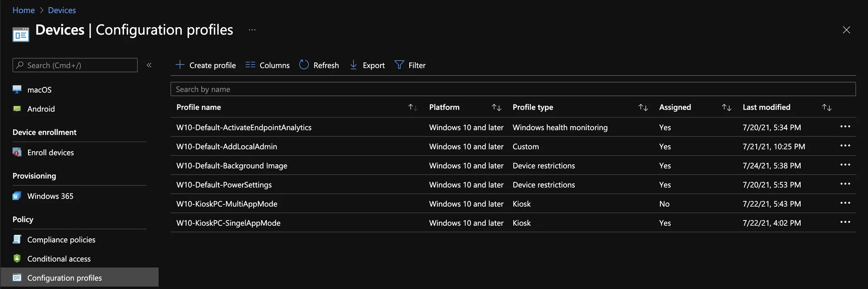Collapse the left navigation pane
The height and width of the screenshot is (289, 868).
click(149, 65)
